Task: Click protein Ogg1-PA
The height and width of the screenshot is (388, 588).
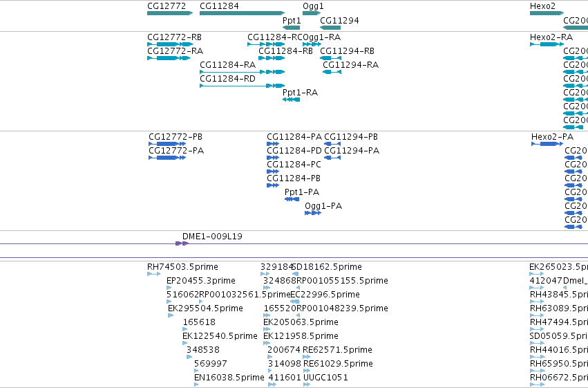Action: coord(313,213)
